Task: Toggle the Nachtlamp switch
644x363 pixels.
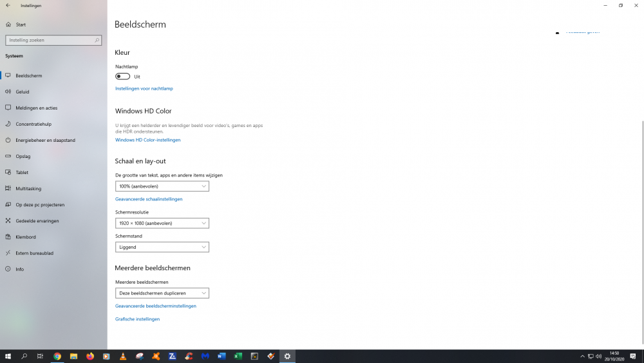Action: [122, 77]
